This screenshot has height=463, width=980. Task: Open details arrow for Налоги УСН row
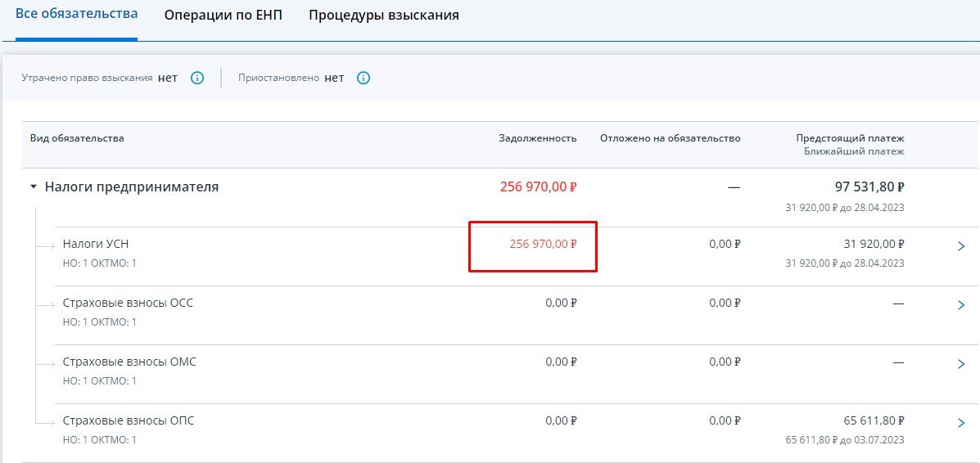tap(961, 247)
